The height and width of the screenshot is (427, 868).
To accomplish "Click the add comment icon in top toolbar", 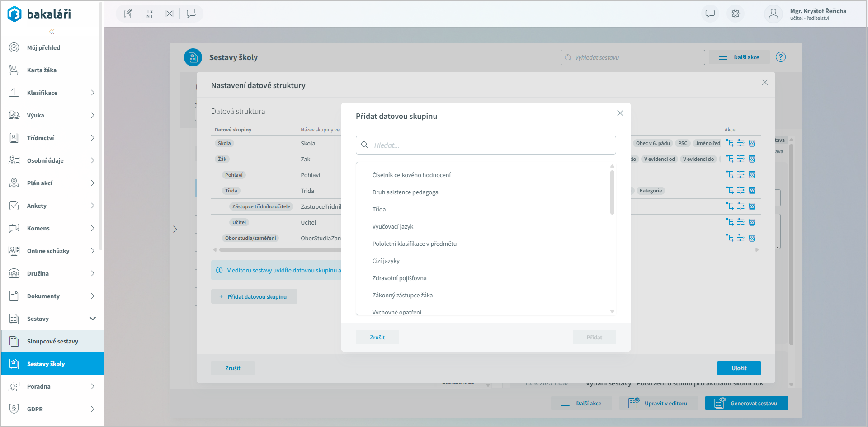I will pos(191,14).
